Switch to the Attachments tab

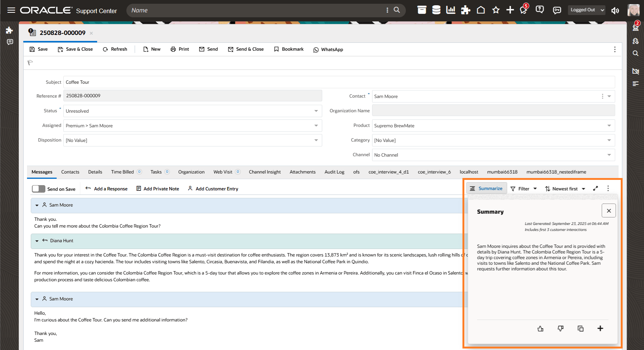click(302, 172)
